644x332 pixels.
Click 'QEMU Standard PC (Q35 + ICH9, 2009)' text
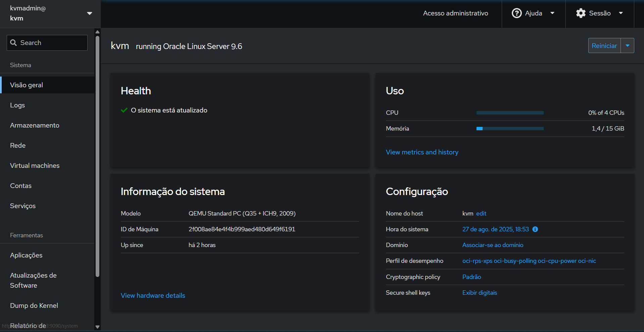pos(242,214)
